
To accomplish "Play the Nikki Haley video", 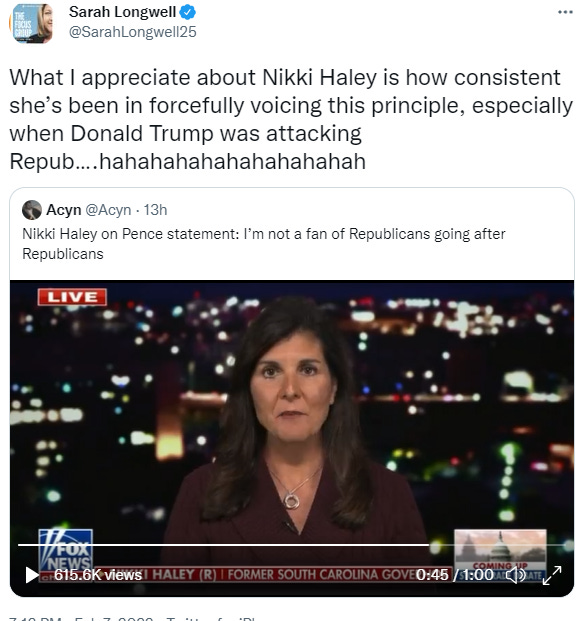I will (31, 575).
